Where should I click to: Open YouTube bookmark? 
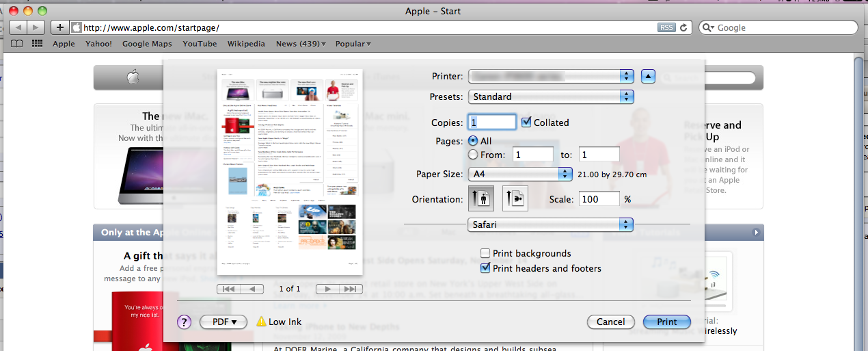200,44
